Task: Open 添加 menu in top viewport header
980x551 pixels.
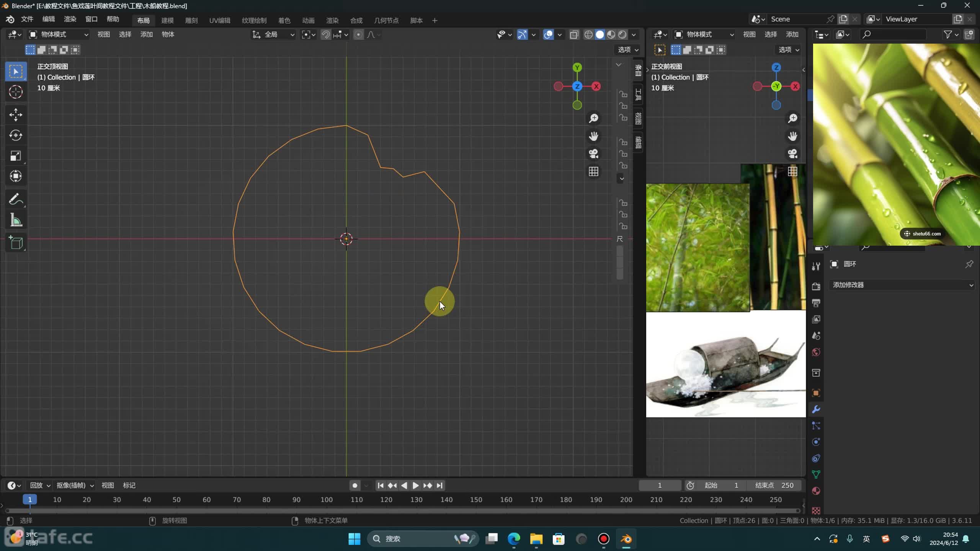Action: tap(146, 34)
